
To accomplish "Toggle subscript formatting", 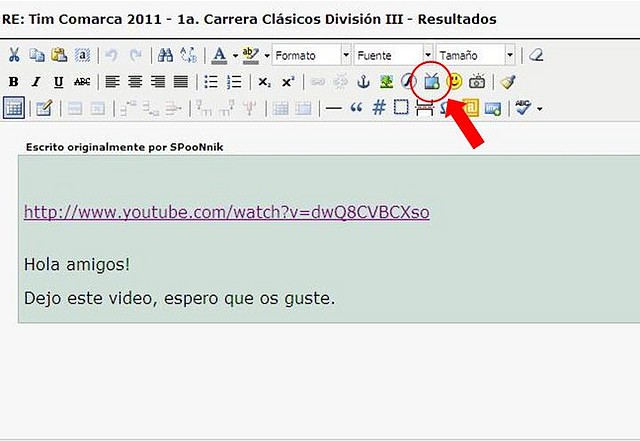I will click(264, 82).
